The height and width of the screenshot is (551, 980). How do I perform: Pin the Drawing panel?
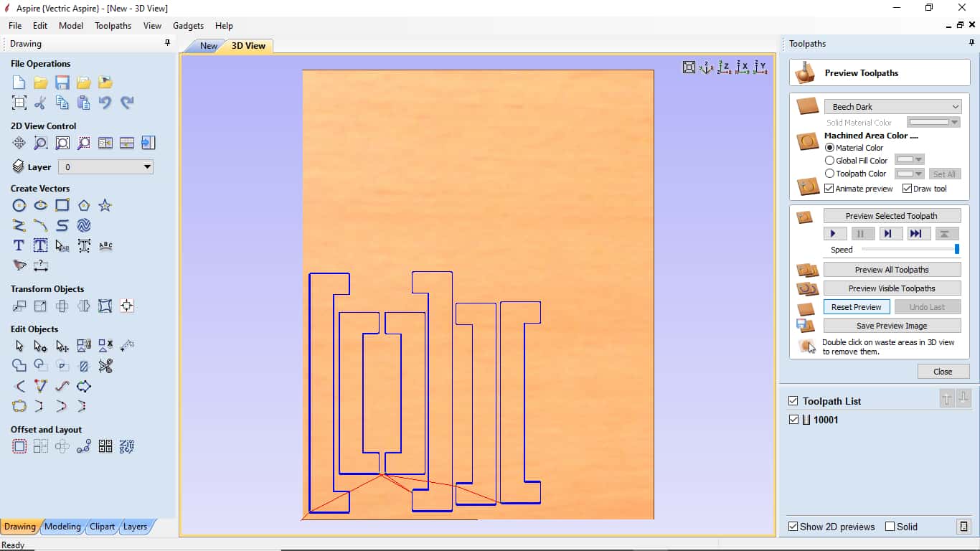click(x=167, y=43)
